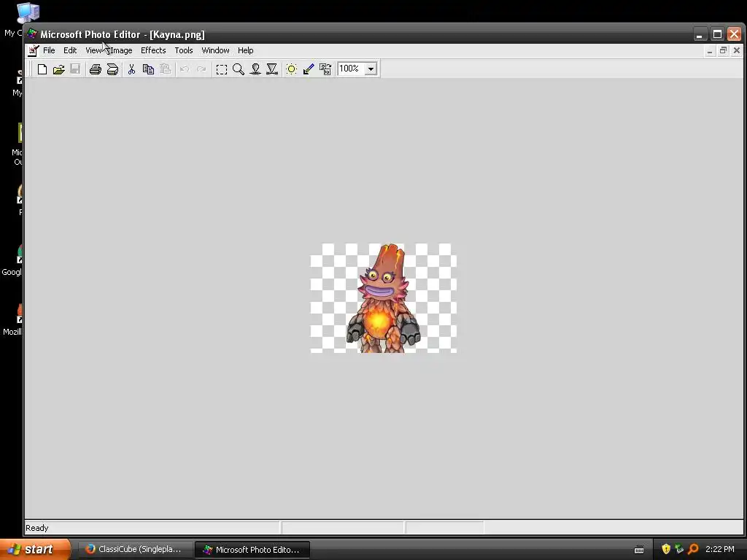747x560 pixels.
Task: Click the Rotate image toolbar icon
Action: (325, 69)
